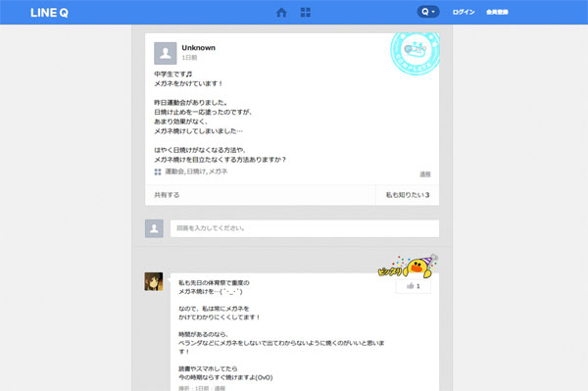Click the 共有する share button

(x=167, y=195)
